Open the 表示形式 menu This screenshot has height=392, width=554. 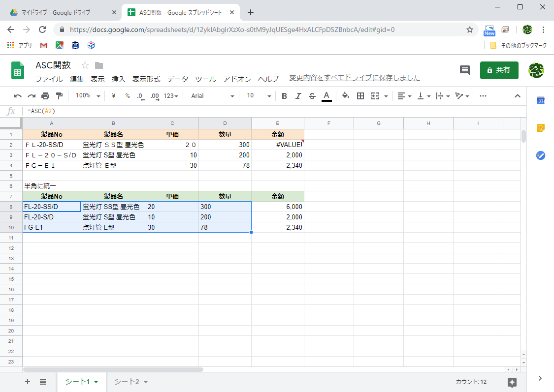(x=146, y=79)
